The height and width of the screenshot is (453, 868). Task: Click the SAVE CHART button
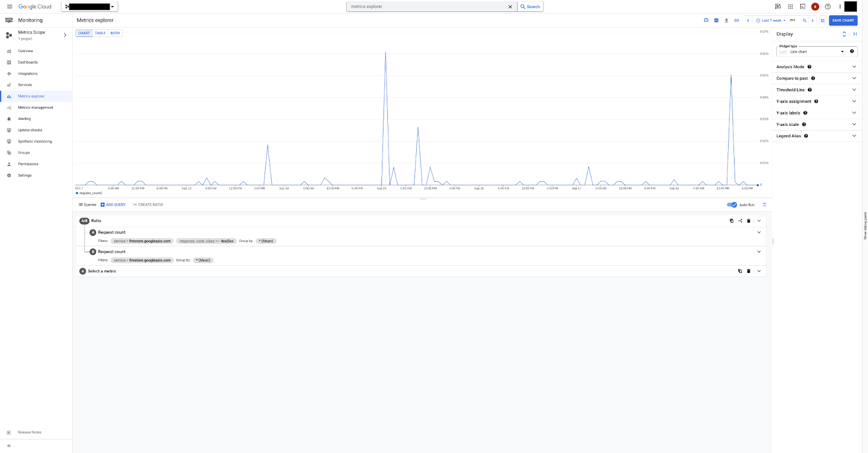843,21
